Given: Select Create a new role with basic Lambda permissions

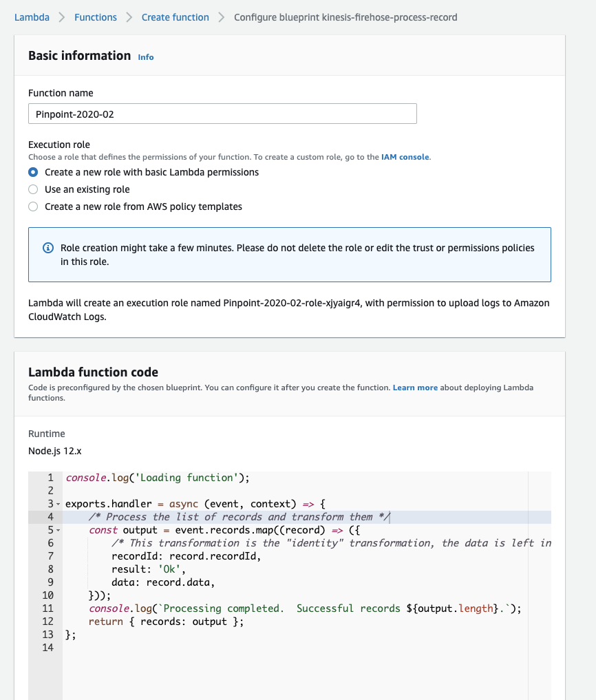Looking at the screenshot, I should [x=33, y=172].
